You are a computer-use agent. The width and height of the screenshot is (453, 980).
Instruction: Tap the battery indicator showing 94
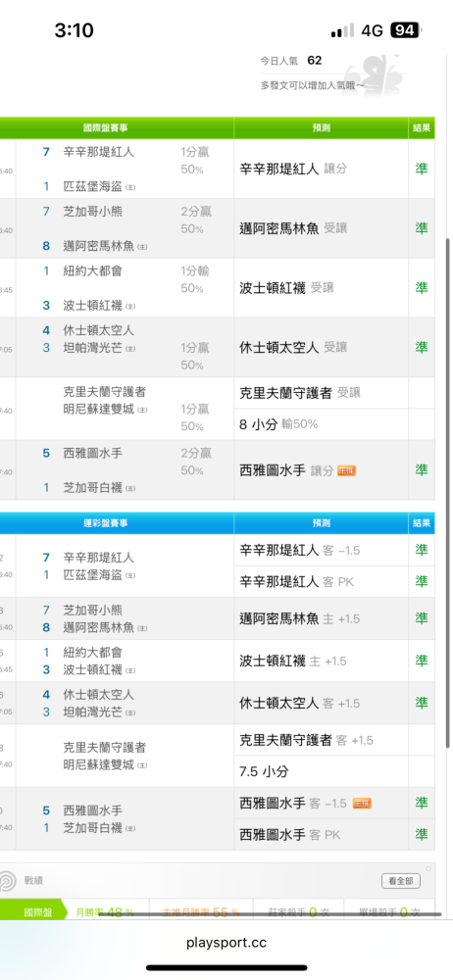coord(407,30)
